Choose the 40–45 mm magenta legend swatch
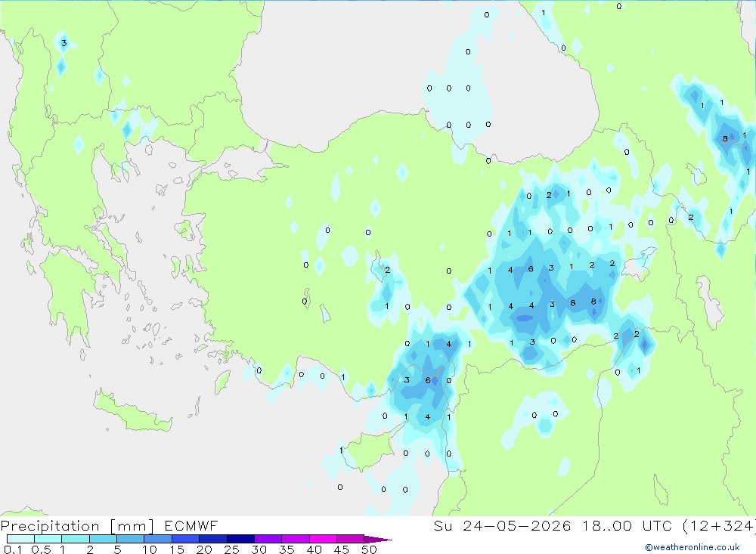The height and width of the screenshot is (554, 756). point(323,539)
